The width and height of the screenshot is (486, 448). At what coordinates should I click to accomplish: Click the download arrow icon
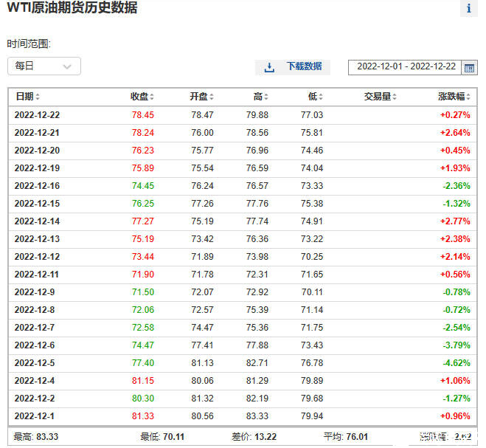coord(269,67)
